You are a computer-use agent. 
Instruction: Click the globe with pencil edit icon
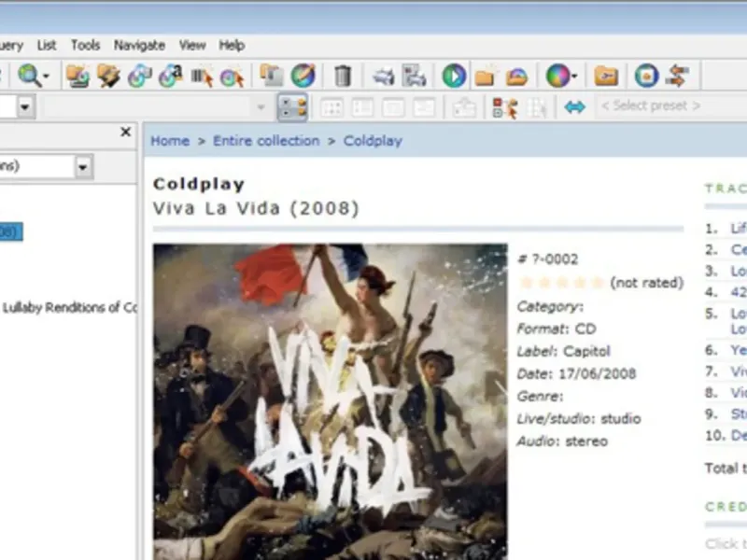[303, 77]
